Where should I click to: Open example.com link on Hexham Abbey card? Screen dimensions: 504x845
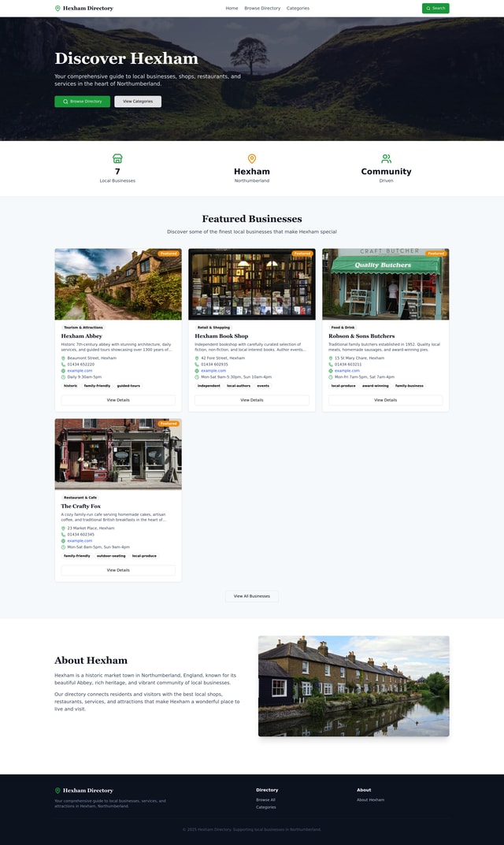pyautogui.click(x=80, y=371)
